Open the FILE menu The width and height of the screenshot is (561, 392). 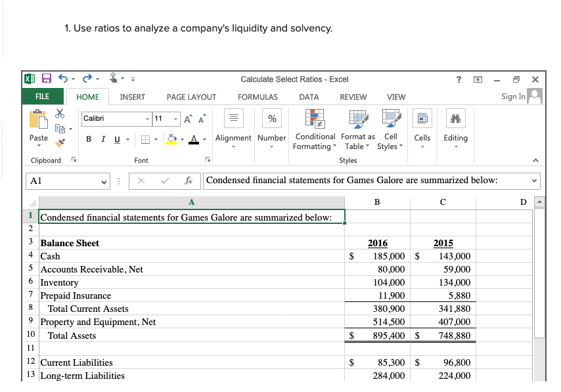point(42,96)
